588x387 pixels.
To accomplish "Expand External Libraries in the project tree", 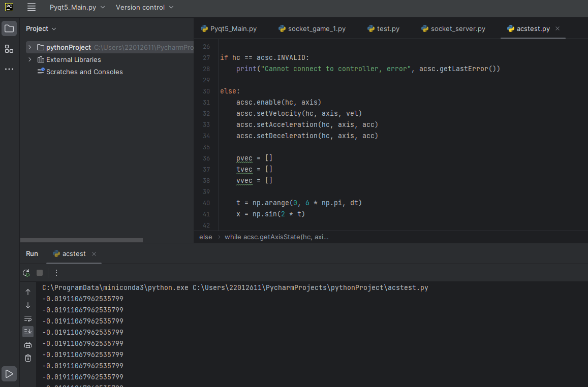I will [x=29, y=59].
